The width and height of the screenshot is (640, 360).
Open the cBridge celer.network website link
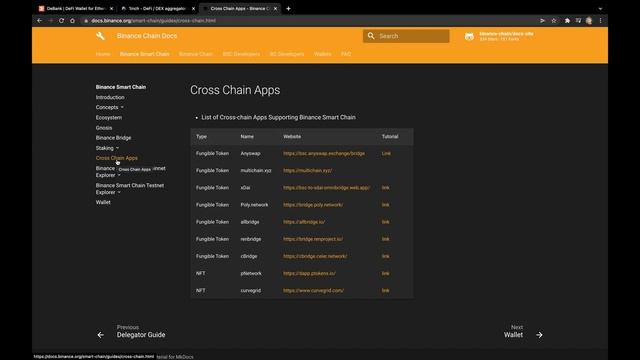[x=315, y=256]
